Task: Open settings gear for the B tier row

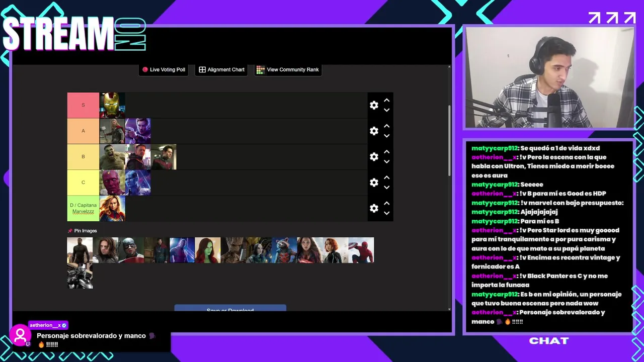Action: (374, 156)
